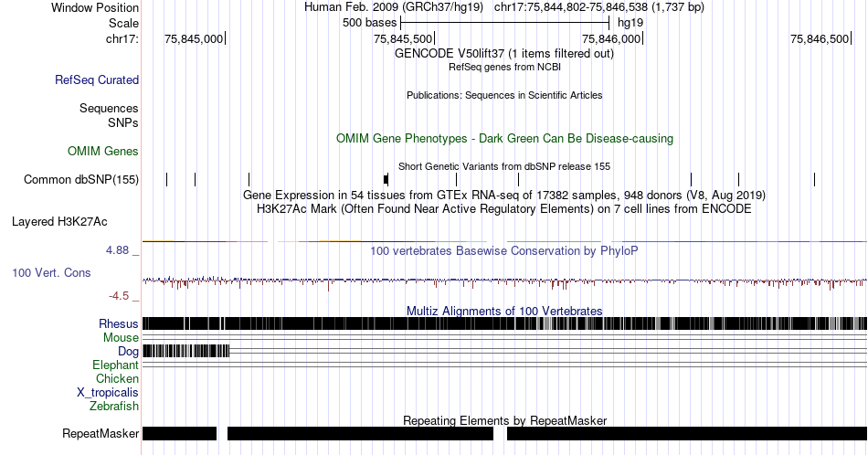Open the OMIM Genes track label
Screen dimensions: 868x455
tap(103, 151)
